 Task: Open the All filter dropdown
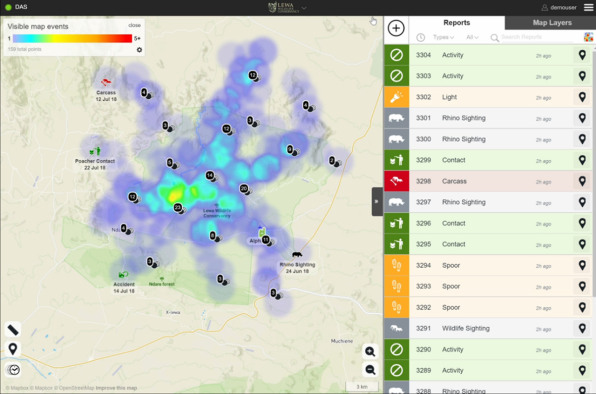472,37
